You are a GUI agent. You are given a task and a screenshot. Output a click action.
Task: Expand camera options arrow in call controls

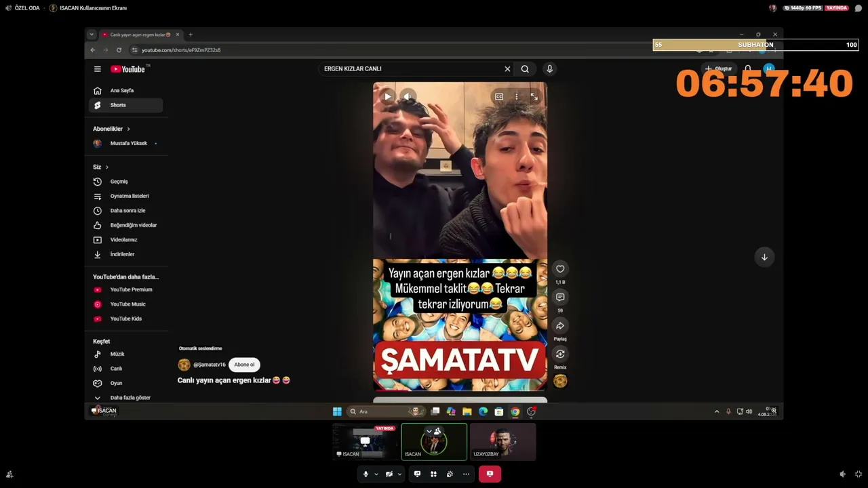point(399,474)
